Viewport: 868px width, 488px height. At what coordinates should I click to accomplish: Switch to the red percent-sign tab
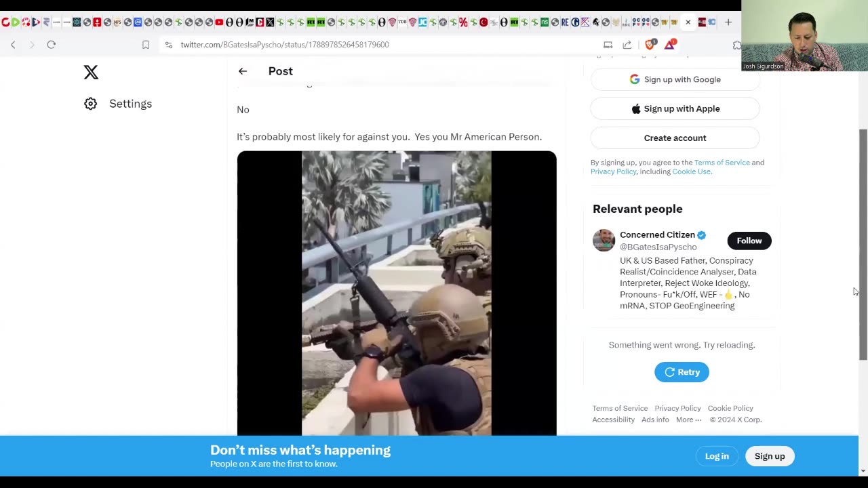pyautogui.click(x=463, y=22)
